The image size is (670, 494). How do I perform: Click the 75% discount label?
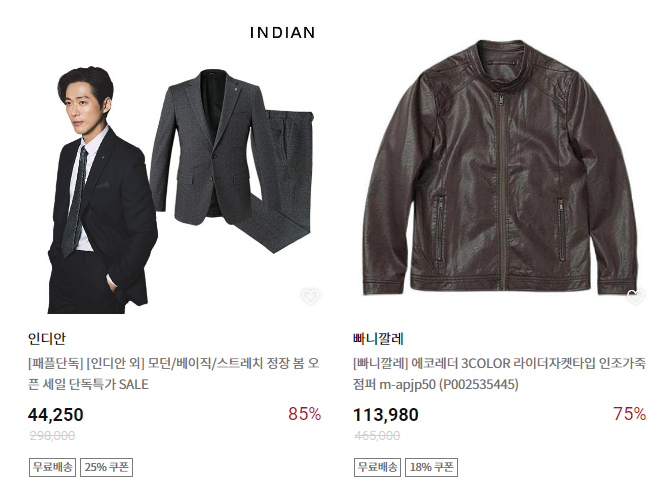[x=629, y=414]
